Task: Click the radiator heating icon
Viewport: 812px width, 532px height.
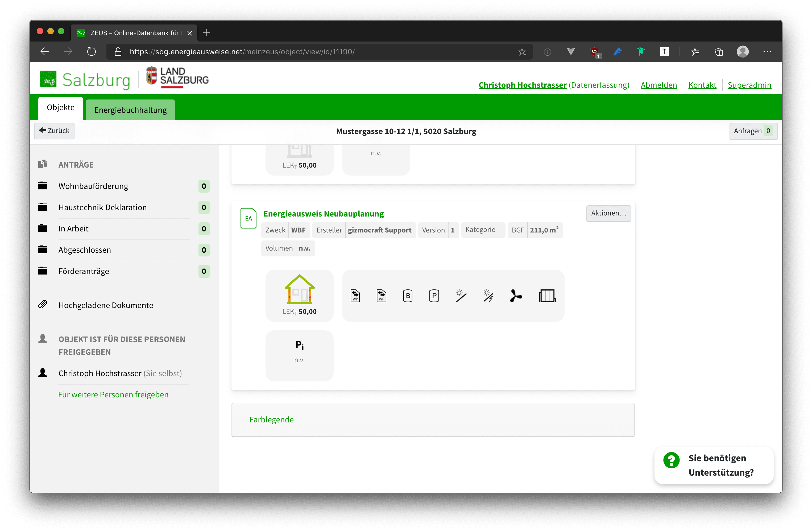Action: coord(547,296)
